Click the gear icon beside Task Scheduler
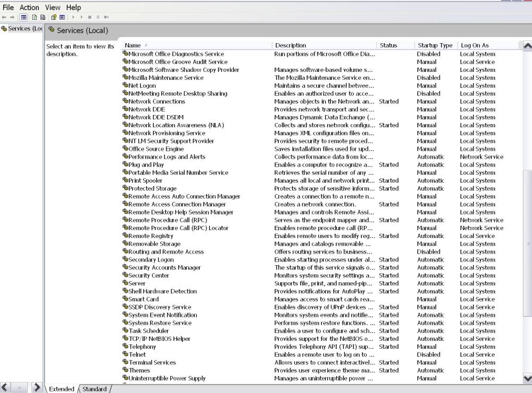532x393 pixels. point(125,330)
